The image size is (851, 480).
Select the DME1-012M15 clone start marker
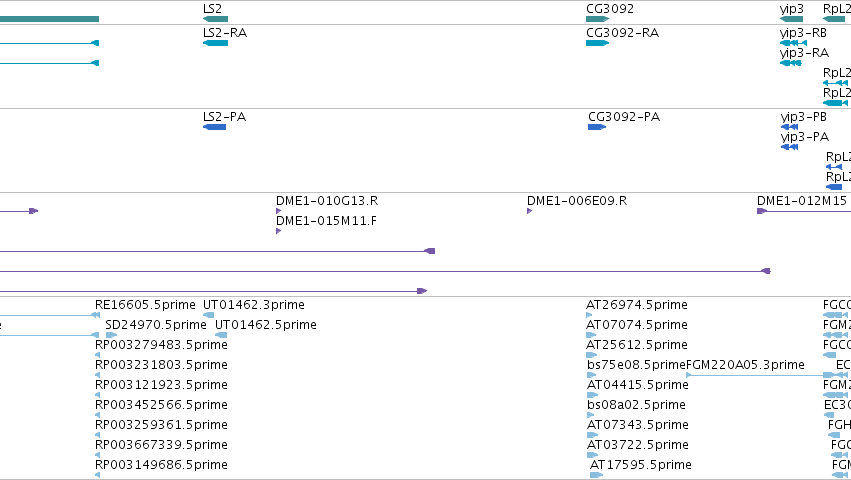(x=762, y=211)
